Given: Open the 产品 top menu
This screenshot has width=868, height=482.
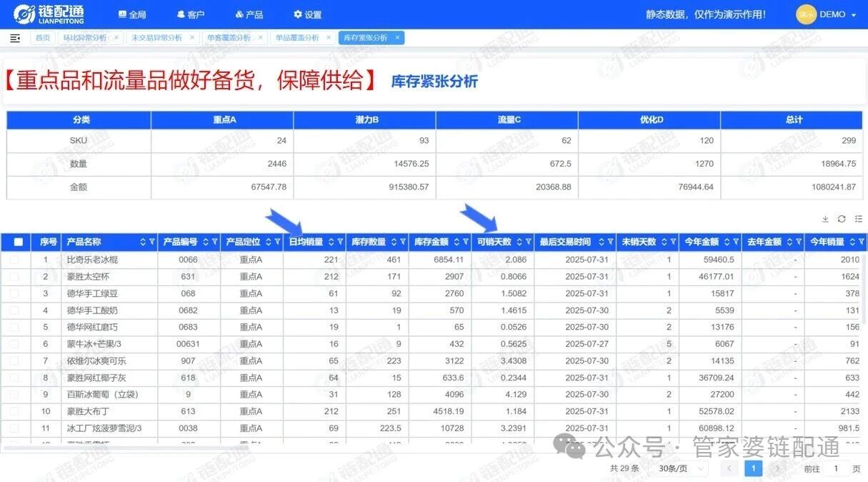Looking at the screenshot, I should 249,14.
